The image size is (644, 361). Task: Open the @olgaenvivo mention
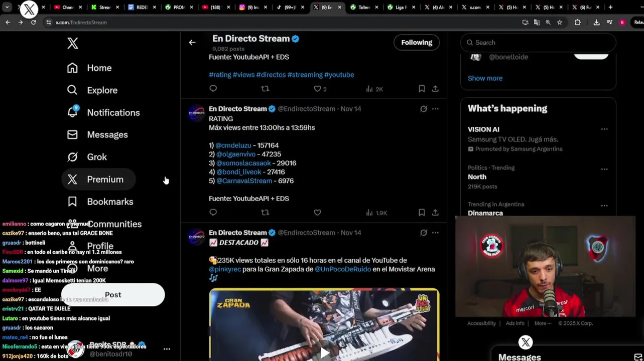pos(236,154)
